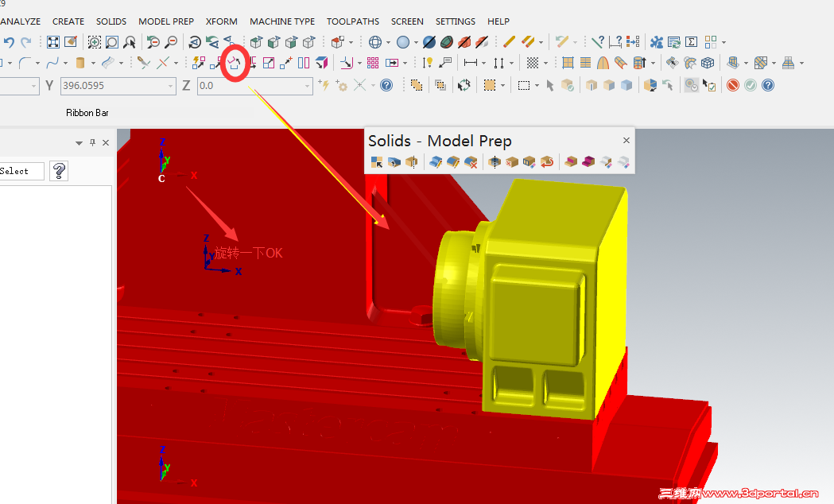Screen dimensions: 834x504
Task: Open the side panel options arrow
Action: [79, 143]
